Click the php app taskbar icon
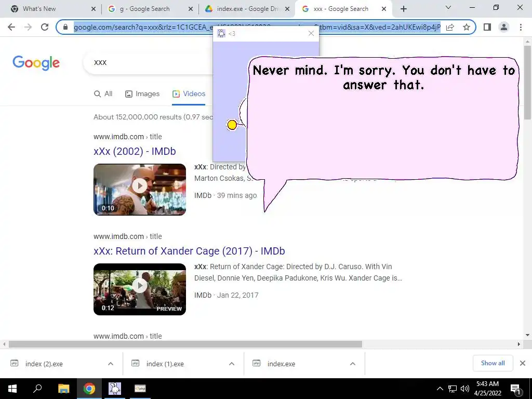Image resolution: width=532 pixels, height=399 pixels. [140, 389]
